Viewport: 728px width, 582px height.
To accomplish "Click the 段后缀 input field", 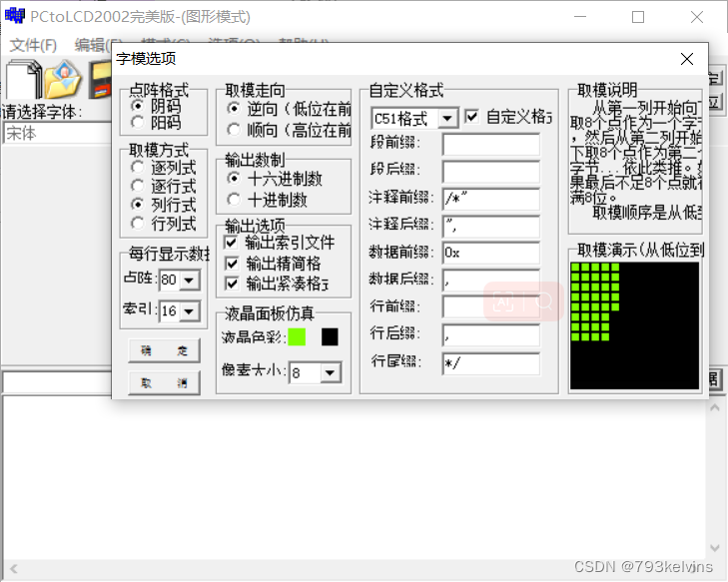I will [x=491, y=172].
